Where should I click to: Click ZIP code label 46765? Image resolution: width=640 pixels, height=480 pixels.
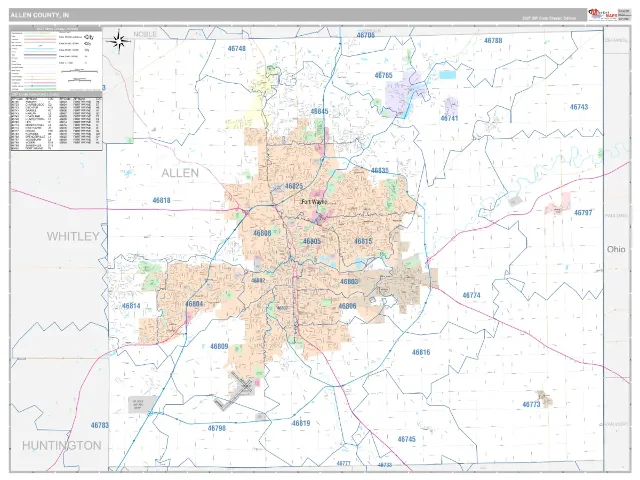383,76
